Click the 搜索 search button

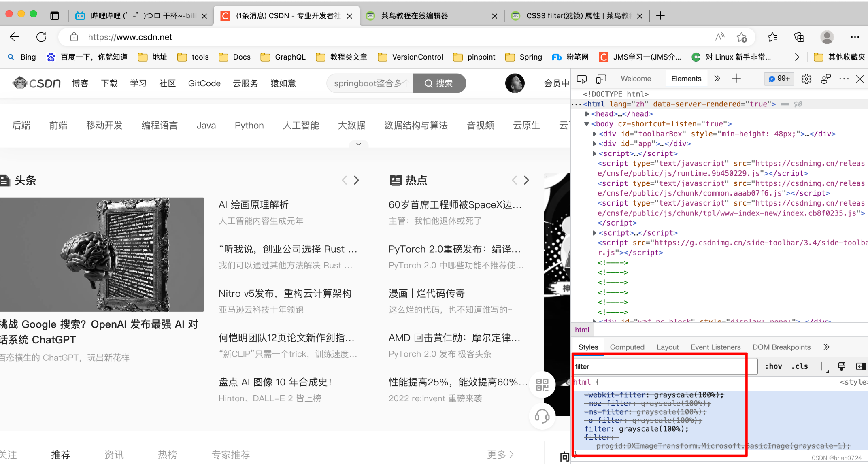pos(439,83)
